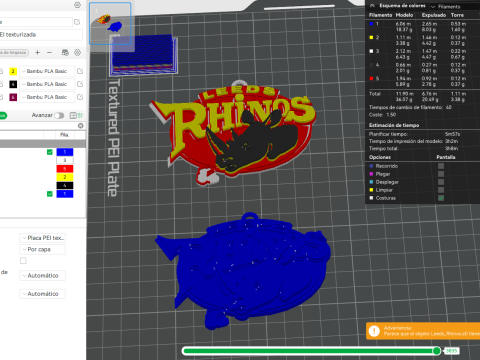Tick the empty checkbox below Por capa

coord(23,260)
